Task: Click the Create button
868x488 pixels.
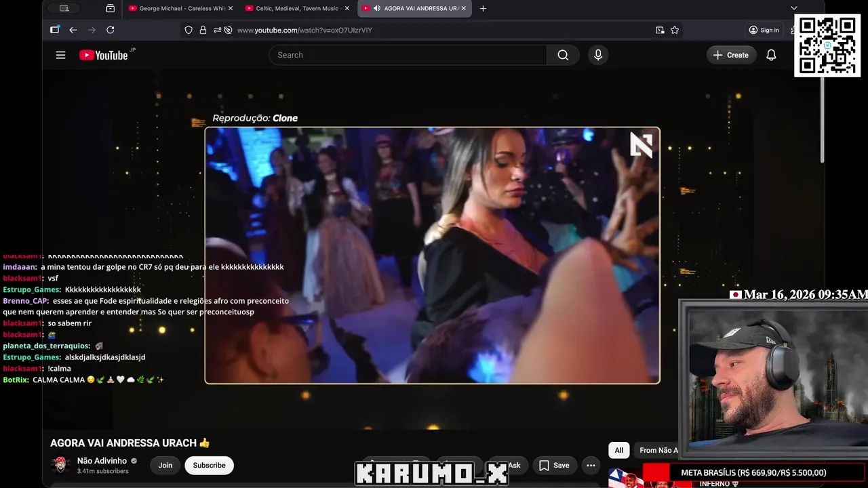Action: 731,55
